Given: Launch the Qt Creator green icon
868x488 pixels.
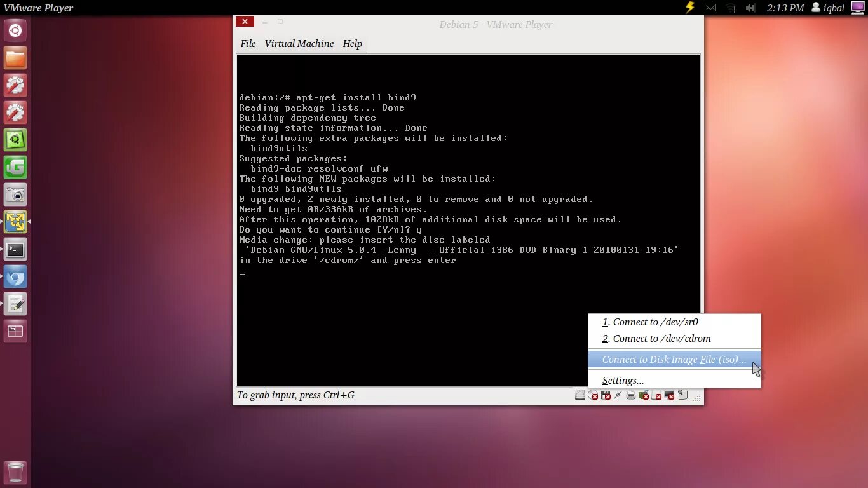Looking at the screenshot, I should [x=15, y=140].
